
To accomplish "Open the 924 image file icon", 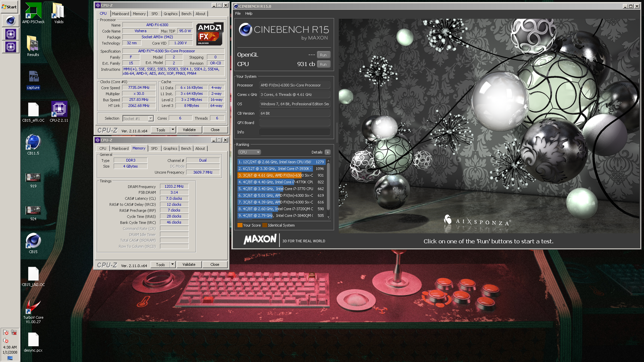I will [33, 213].
